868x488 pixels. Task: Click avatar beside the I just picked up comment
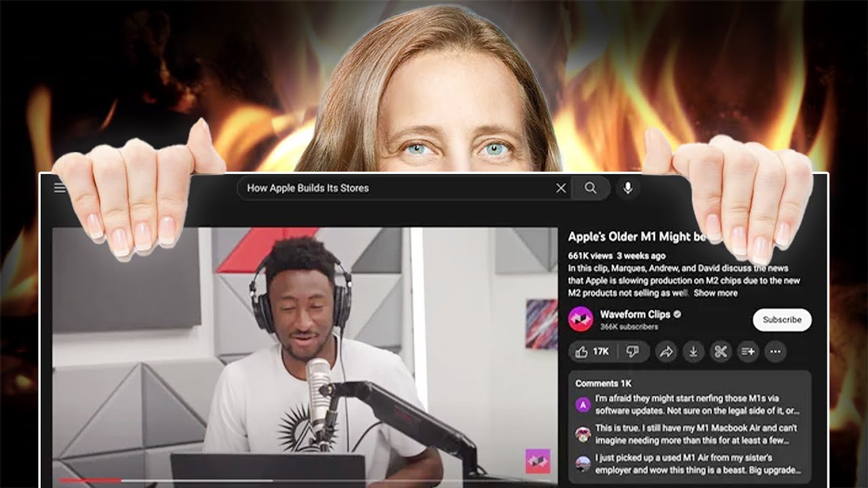pyautogui.click(x=583, y=464)
